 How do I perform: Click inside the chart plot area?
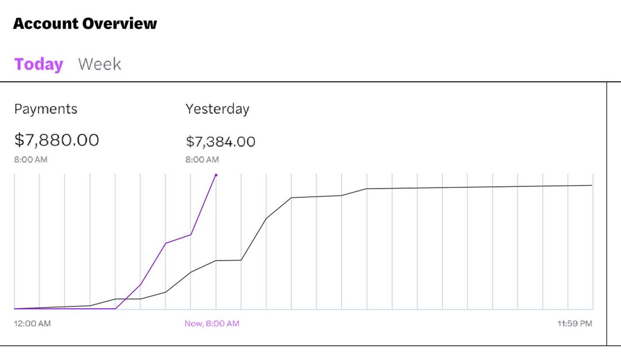click(345, 247)
